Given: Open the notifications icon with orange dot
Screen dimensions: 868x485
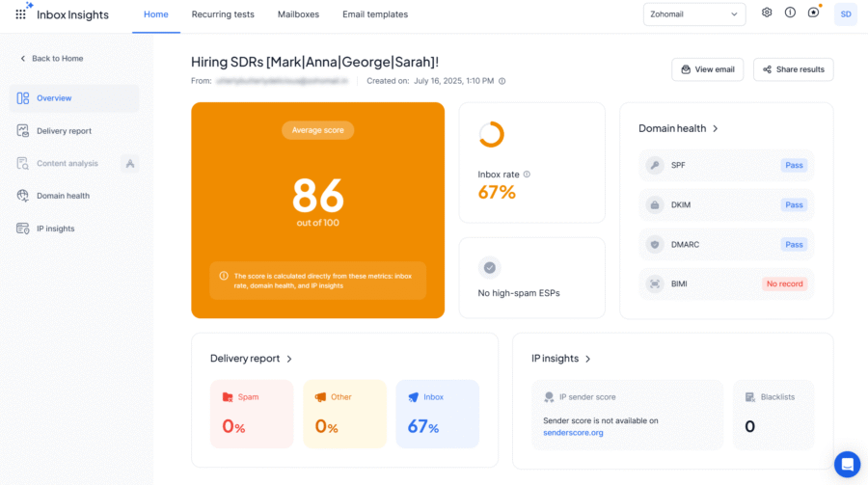Looking at the screenshot, I should (814, 13).
